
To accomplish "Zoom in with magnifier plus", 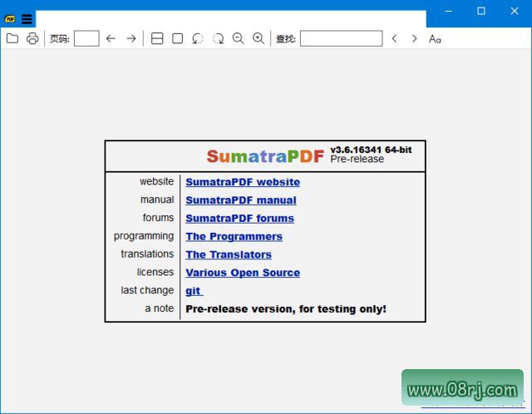I will click(259, 39).
